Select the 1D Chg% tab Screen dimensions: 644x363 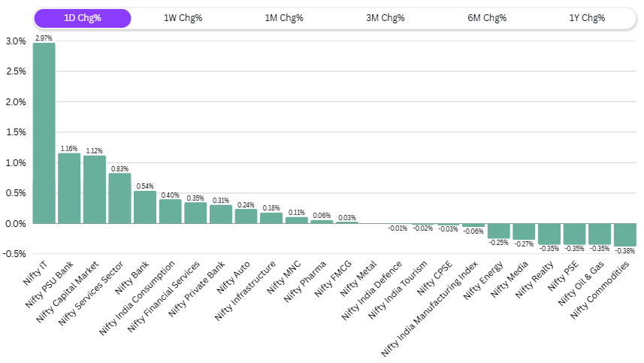click(x=83, y=18)
